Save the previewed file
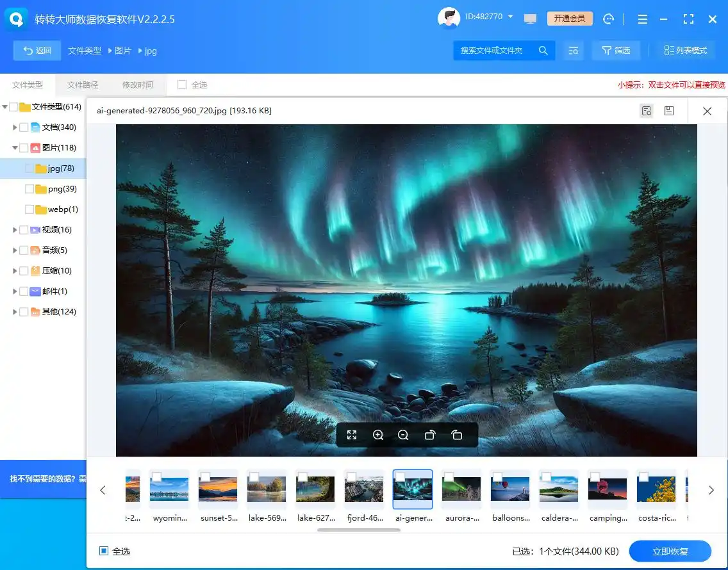 click(x=669, y=110)
